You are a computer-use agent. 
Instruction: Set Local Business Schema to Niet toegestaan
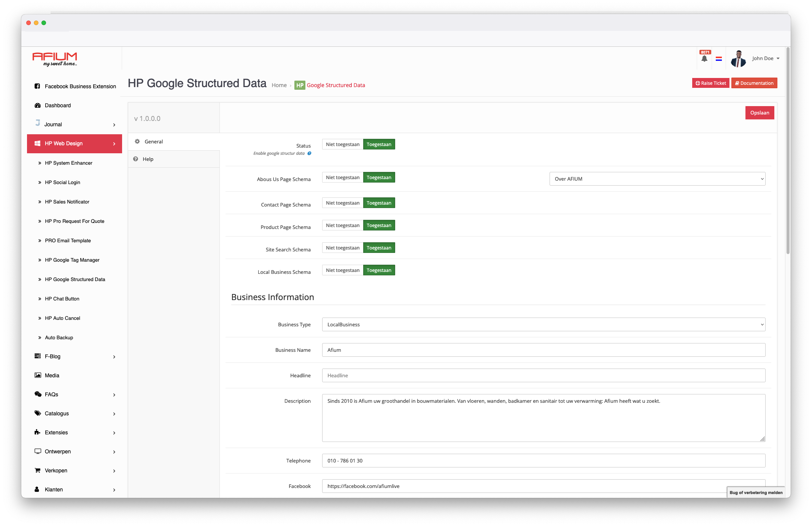[342, 270]
